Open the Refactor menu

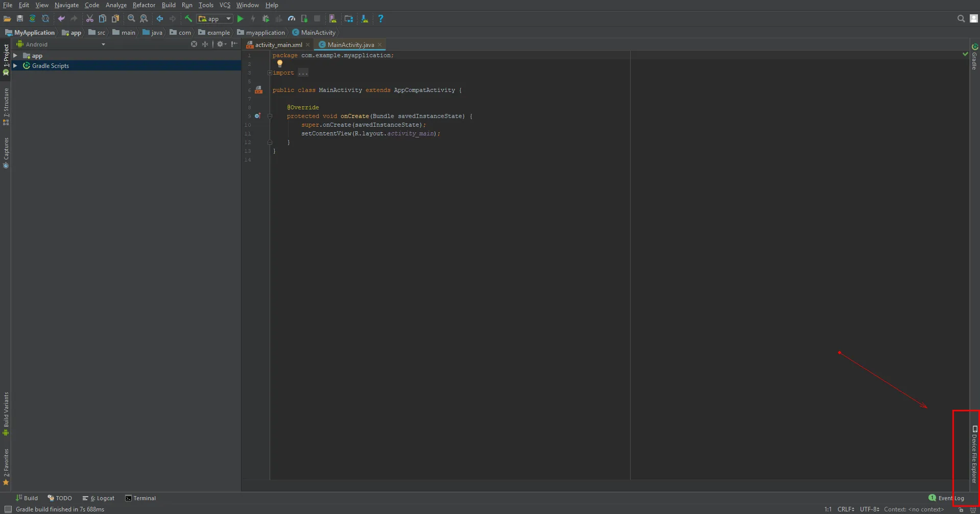(x=144, y=5)
